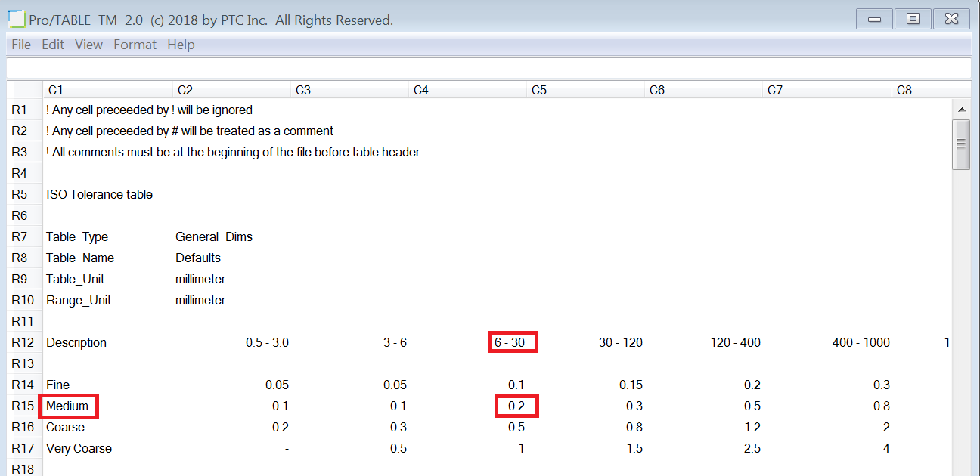
Task: Open the Edit menu
Action: coord(52,45)
